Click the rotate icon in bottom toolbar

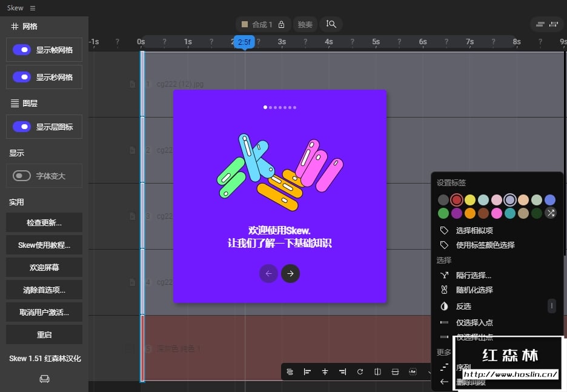click(x=360, y=371)
